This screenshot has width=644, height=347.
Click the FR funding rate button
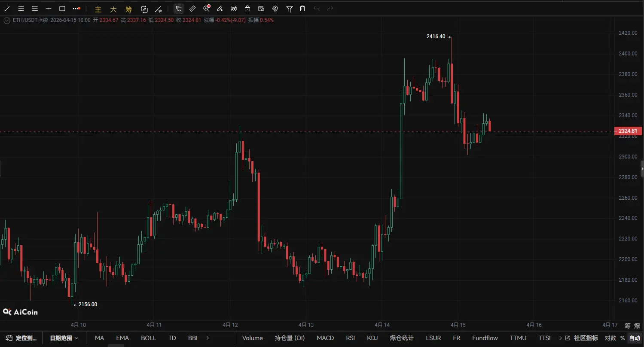457,338
